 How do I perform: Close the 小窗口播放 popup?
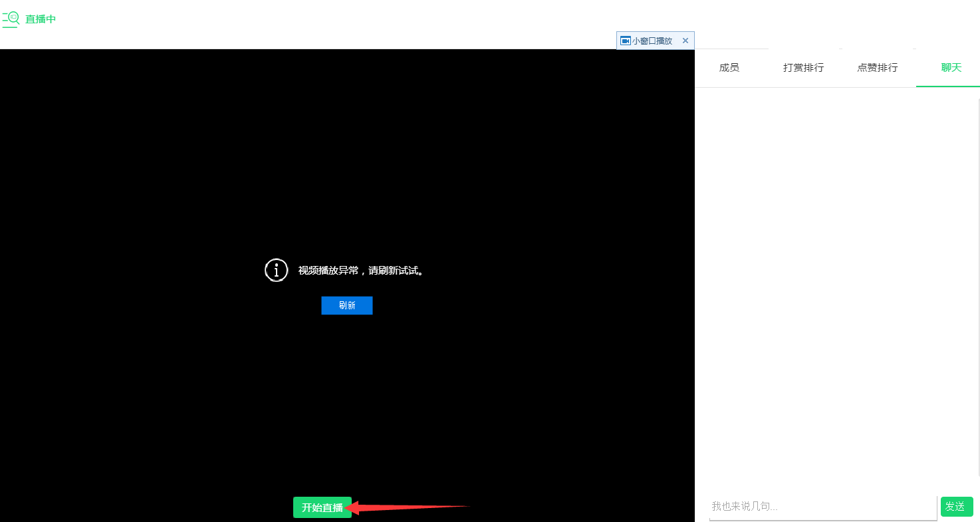(685, 41)
